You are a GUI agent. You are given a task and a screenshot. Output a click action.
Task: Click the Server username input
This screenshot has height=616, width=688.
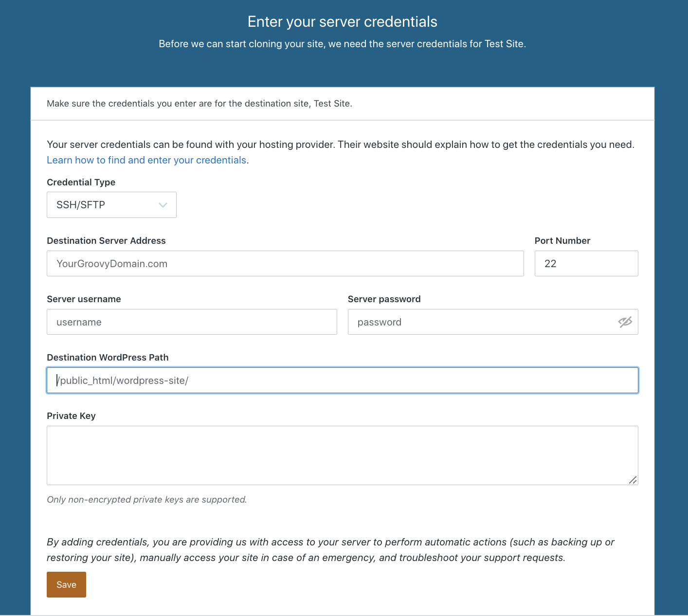[x=192, y=322]
